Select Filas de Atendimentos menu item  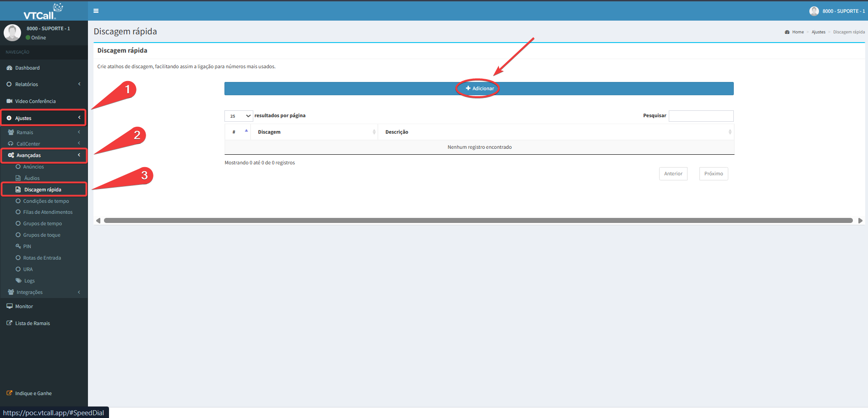point(48,212)
